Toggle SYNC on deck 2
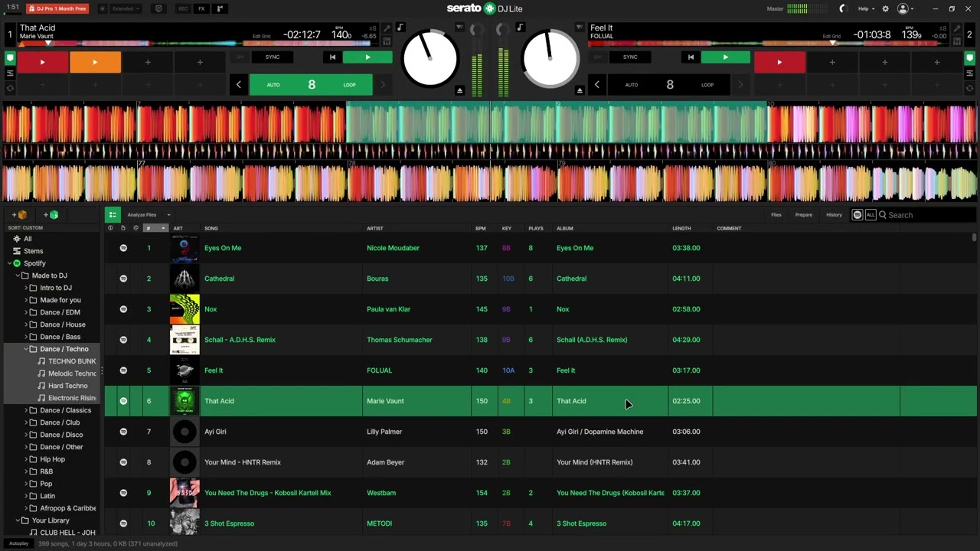The image size is (980, 551). (630, 57)
